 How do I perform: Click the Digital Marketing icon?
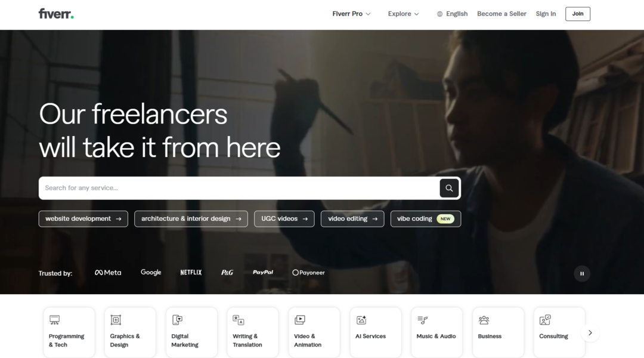coord(178,320)
